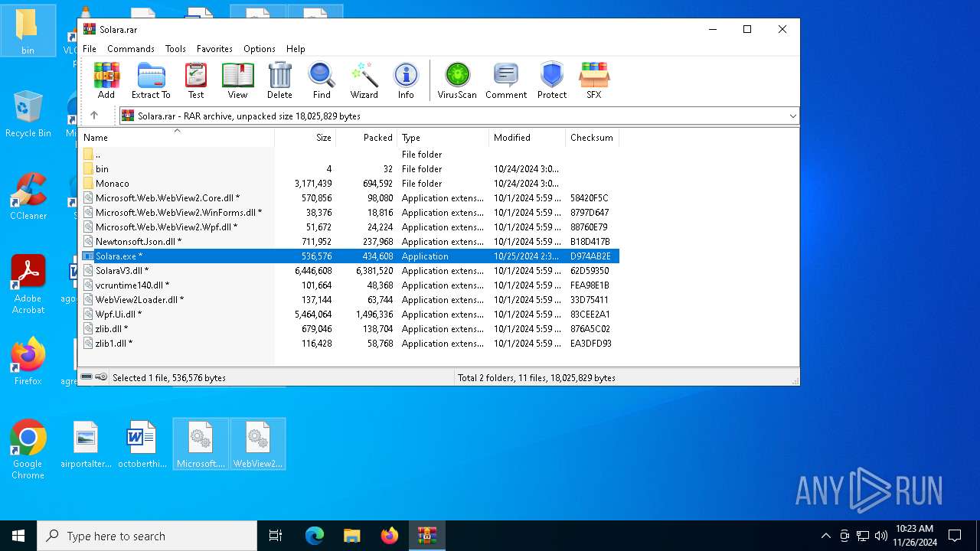Open Microsoft Edge from taskbar
Viewport: 980px width, 551px height.
pyautogui.click(x=315, y=536)
